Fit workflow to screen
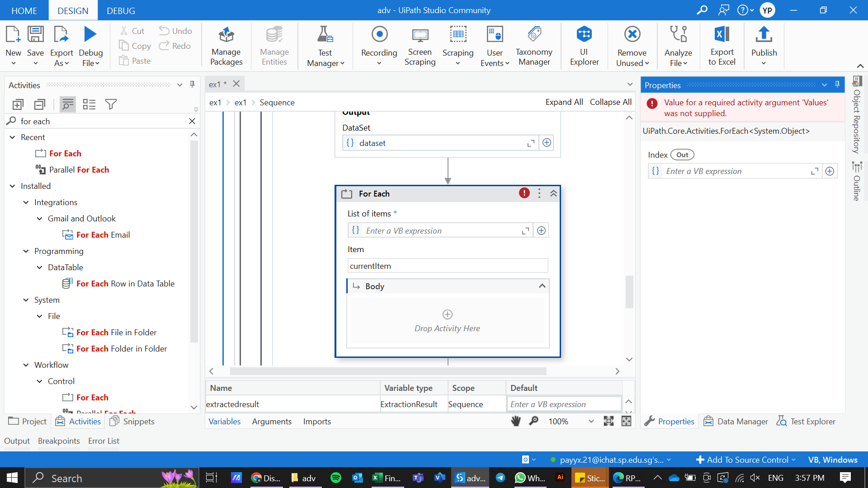Viewport: 868px width, 488px height. click(x=609, y=421)
